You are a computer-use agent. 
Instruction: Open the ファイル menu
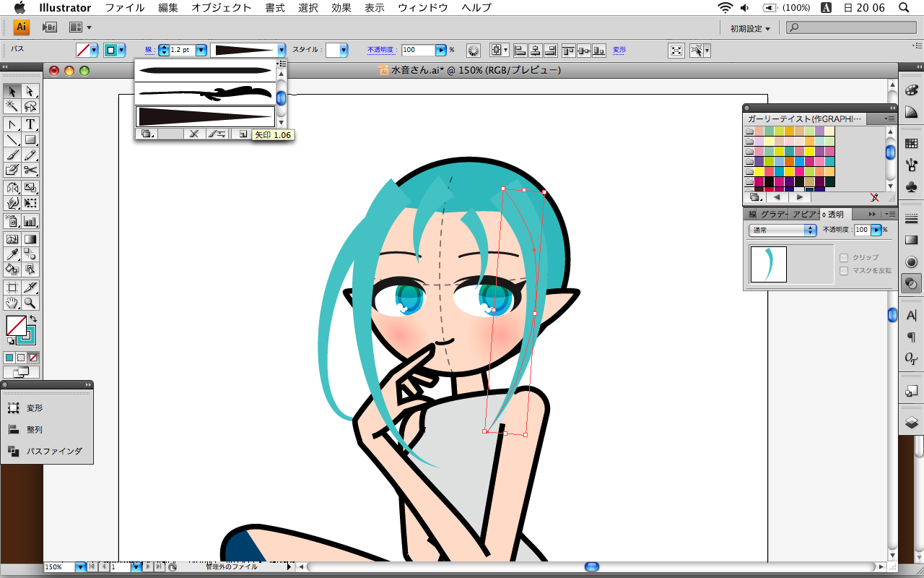(125, 8)
